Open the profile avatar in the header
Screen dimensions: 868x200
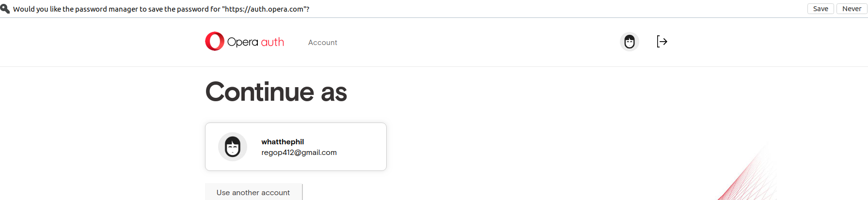(630, 42)
